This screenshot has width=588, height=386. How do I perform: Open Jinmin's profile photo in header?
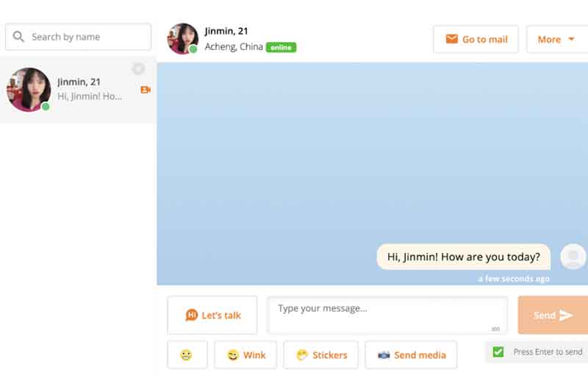[x=182, y=38]
